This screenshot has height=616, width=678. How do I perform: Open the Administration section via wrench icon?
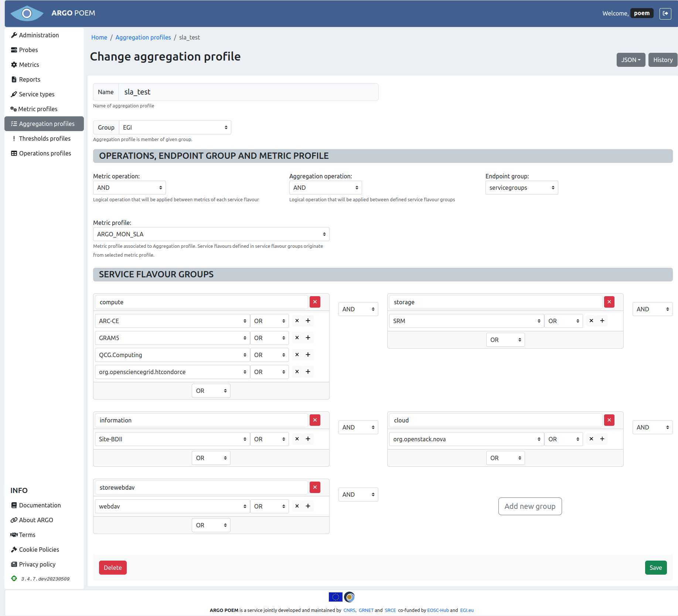tap(14, 35)
